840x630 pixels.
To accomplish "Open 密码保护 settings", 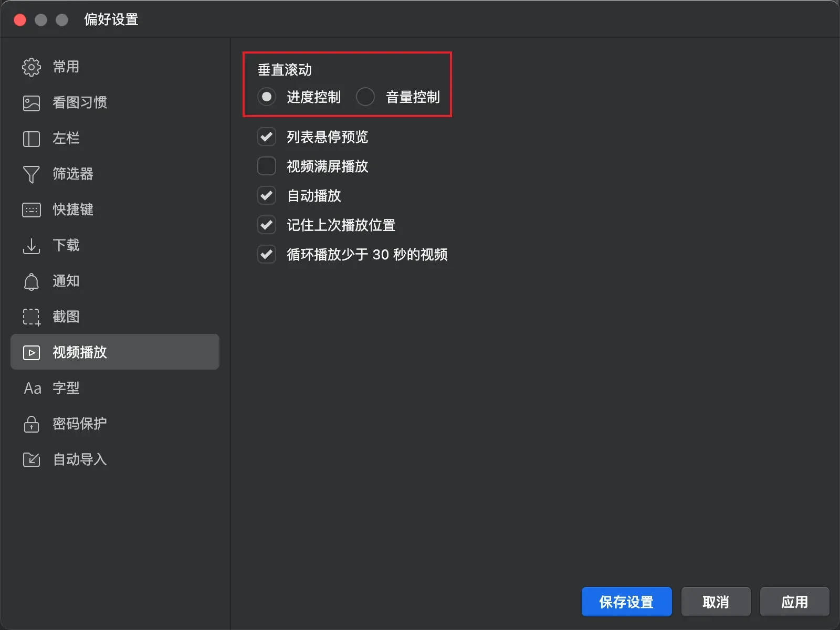I will 115,424.
